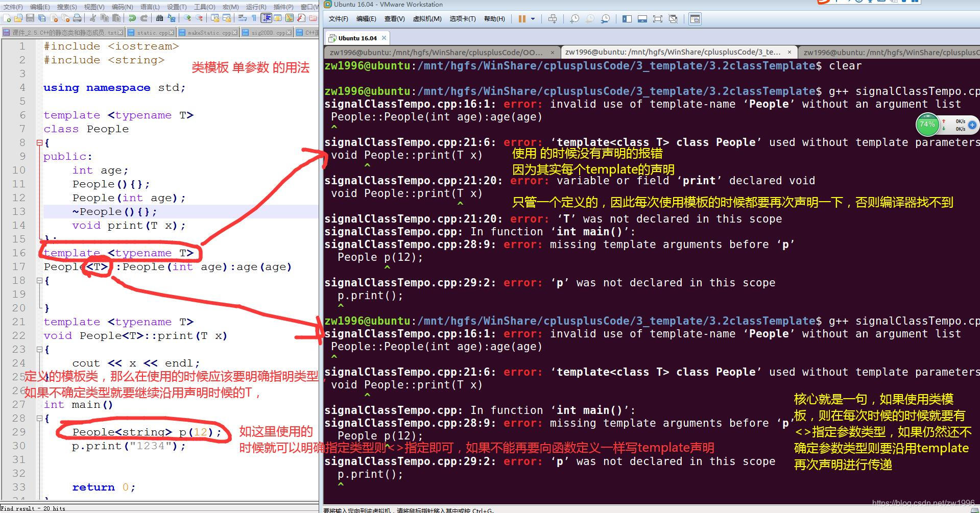Toggle synchronized vertical scrolling

click(215, 18)
